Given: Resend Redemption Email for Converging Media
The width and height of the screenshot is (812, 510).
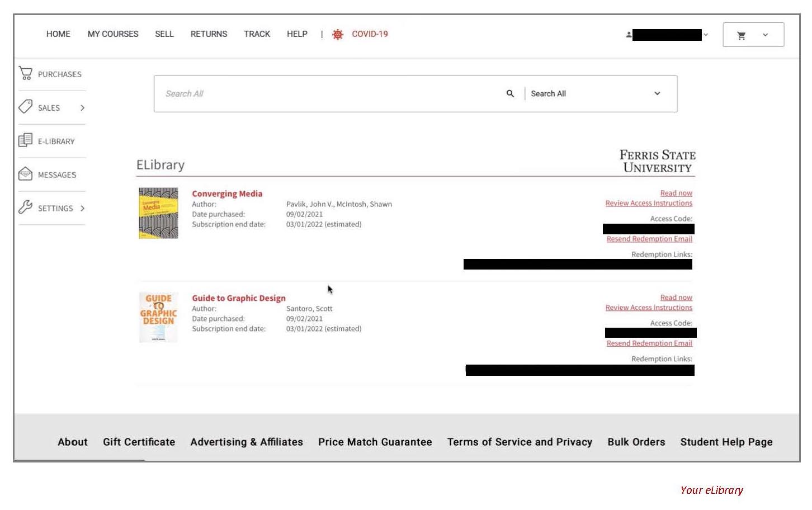Looking at the screenshot, I should click(x=649, y=239).
